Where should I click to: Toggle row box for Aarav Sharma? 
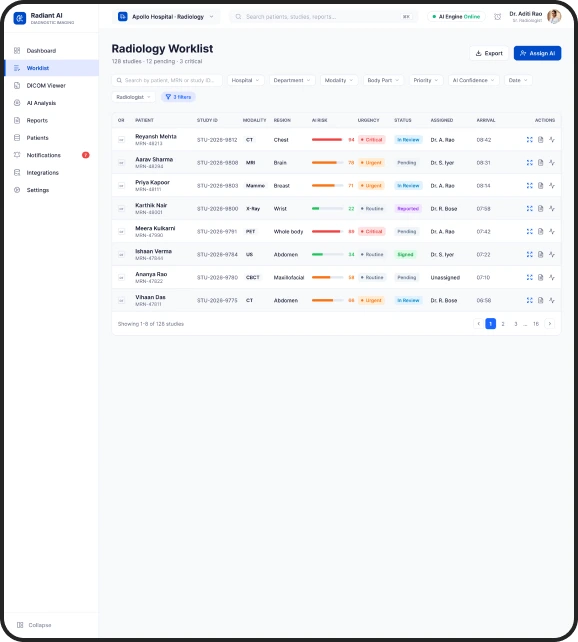tap(121, 163)
